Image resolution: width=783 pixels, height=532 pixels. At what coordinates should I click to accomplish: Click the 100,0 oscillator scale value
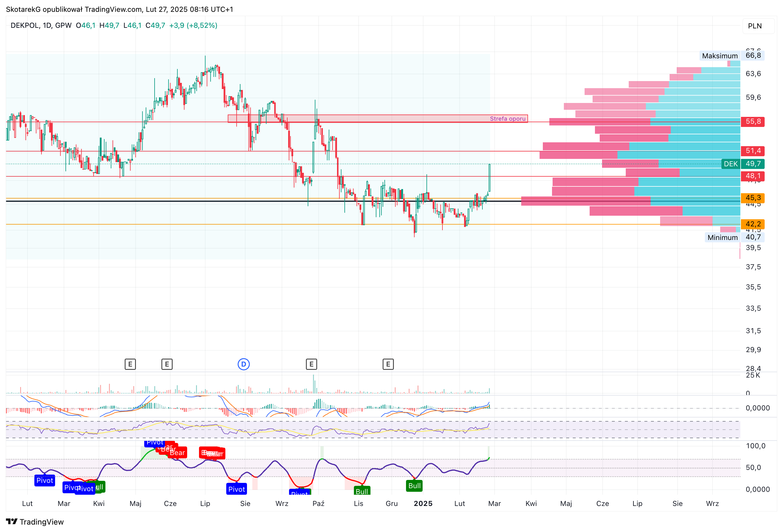pos(756,446)
